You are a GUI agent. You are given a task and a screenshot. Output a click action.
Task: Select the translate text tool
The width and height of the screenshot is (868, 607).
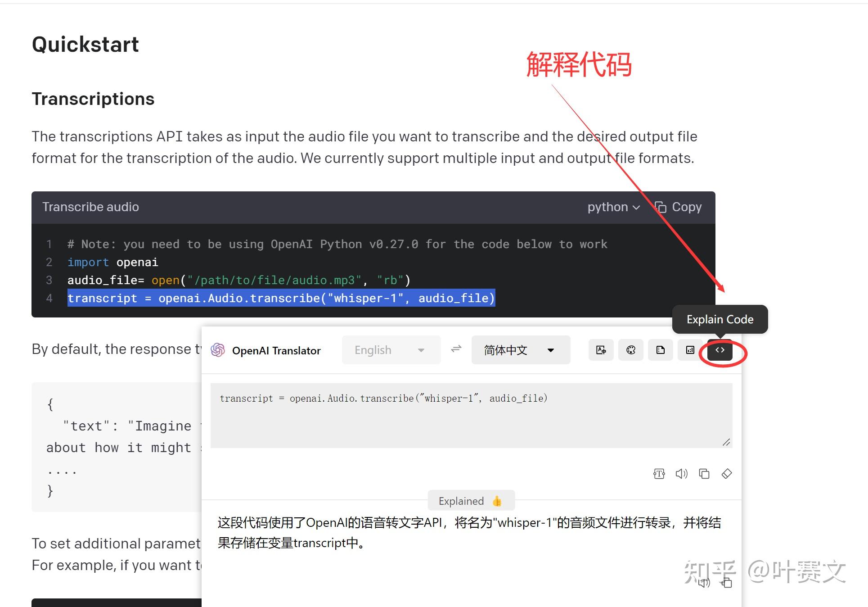click(601, 350)
